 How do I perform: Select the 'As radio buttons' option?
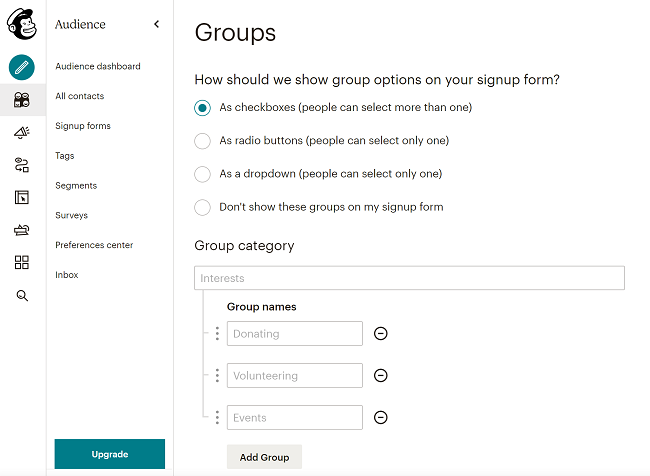tap(203, 141)
